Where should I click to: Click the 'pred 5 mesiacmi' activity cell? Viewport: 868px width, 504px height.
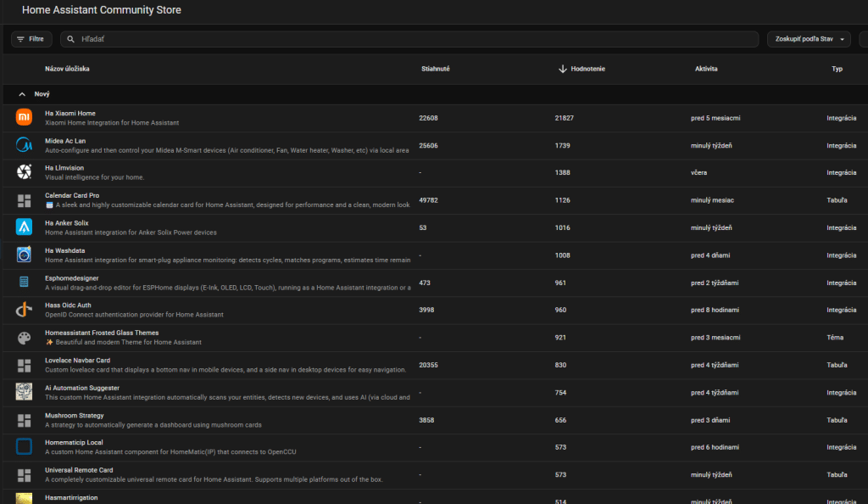715,118
